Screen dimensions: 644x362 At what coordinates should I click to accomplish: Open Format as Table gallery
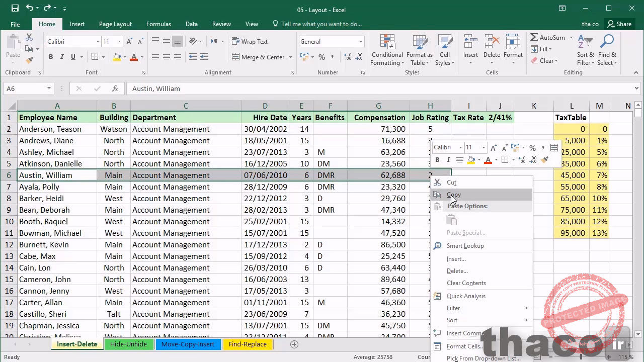tap(419, 50)
